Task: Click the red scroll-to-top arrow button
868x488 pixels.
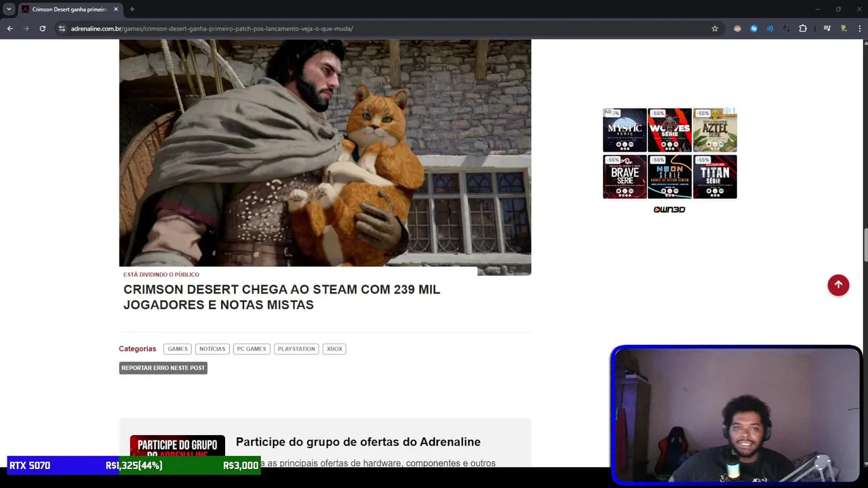Action: [x=838, y=285]
